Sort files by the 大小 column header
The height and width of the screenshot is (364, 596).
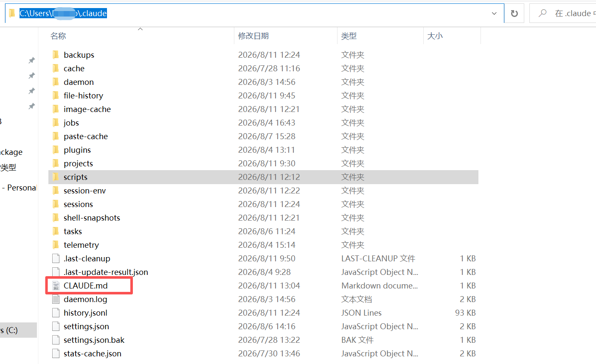coord(435,36)
